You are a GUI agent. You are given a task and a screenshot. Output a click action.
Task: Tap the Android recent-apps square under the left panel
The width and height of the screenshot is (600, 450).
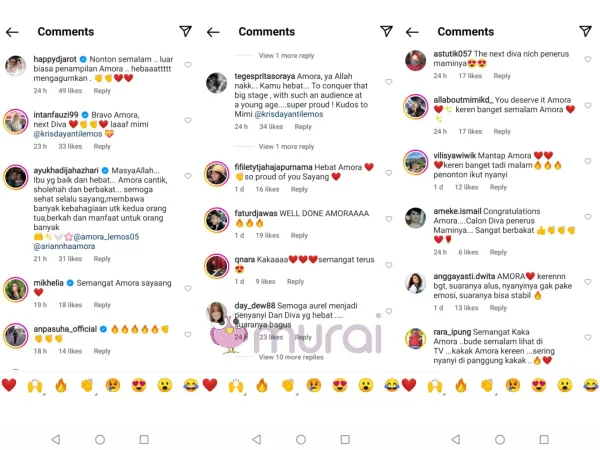(144, 439)
